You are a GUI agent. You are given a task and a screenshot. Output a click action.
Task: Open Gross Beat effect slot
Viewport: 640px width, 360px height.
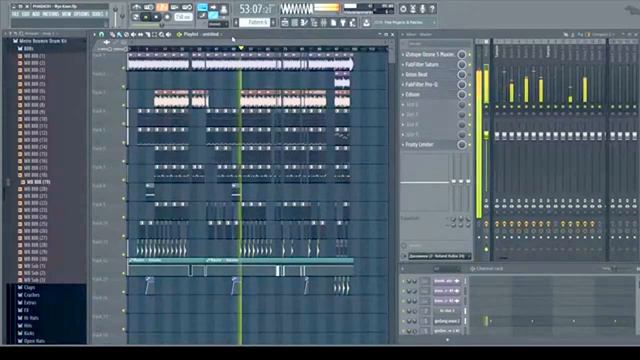pyautogui.click(x=416, y=74)
